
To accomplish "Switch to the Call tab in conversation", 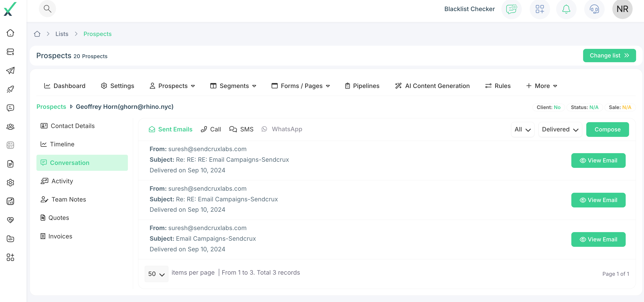I will coord(211,129).
